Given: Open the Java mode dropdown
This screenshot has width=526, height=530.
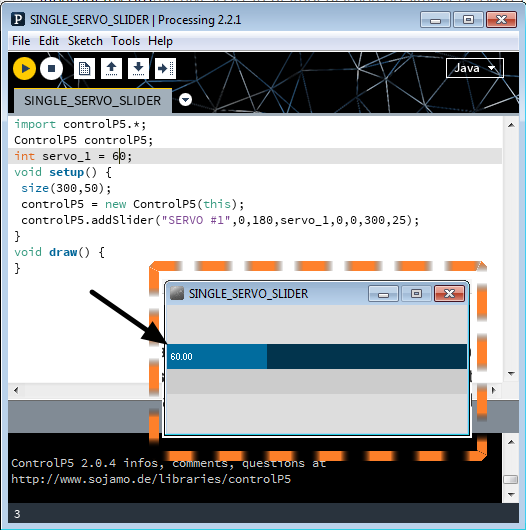Looking at the screenshot, I should point(475,68).
